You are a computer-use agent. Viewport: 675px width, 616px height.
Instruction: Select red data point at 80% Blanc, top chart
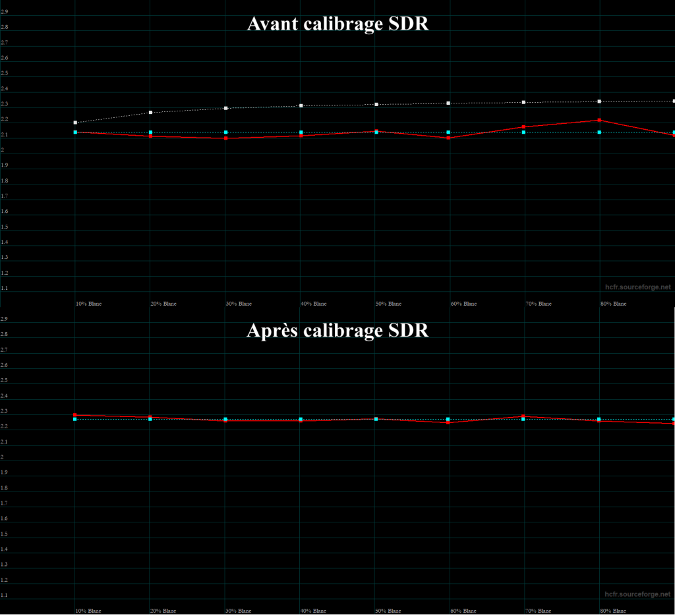coord(599,120)
